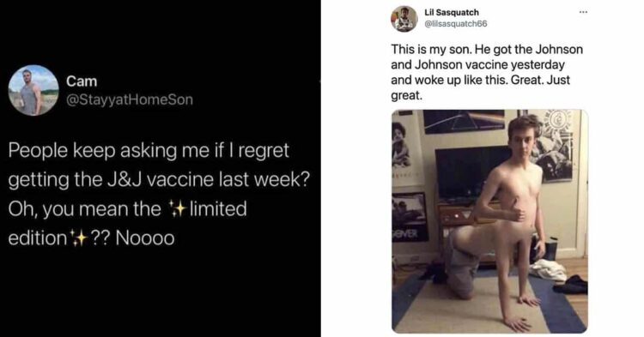This screenshot has width=644, height=337.
Task: Click the sparkle emoji before "limited"
Action: [178, 209]
